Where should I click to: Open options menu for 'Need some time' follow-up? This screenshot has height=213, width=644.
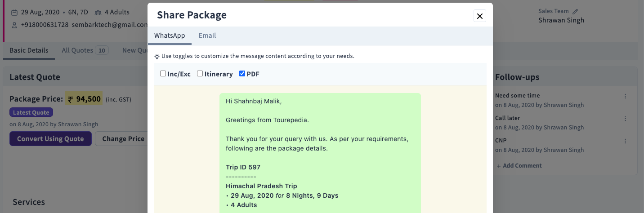[625, 96]
